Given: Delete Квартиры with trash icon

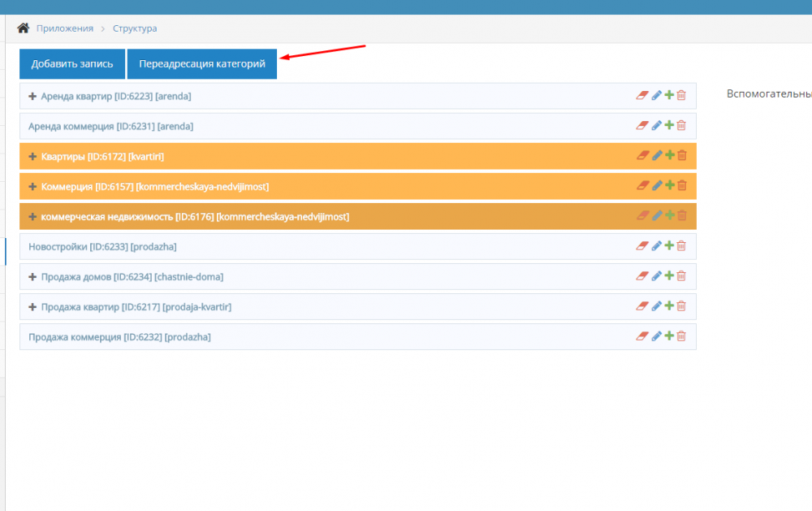Looking at the screenshot, I should (x=682, y=155).
